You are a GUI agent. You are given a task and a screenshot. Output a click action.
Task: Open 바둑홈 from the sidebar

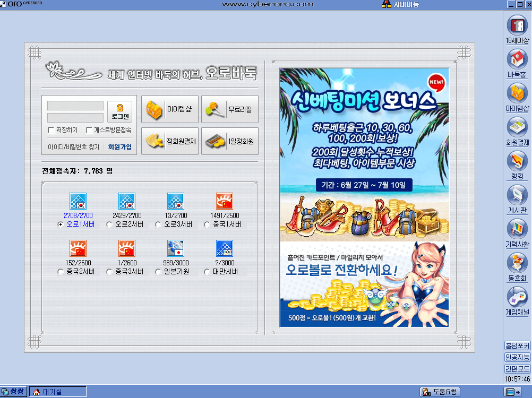(517, 59)
